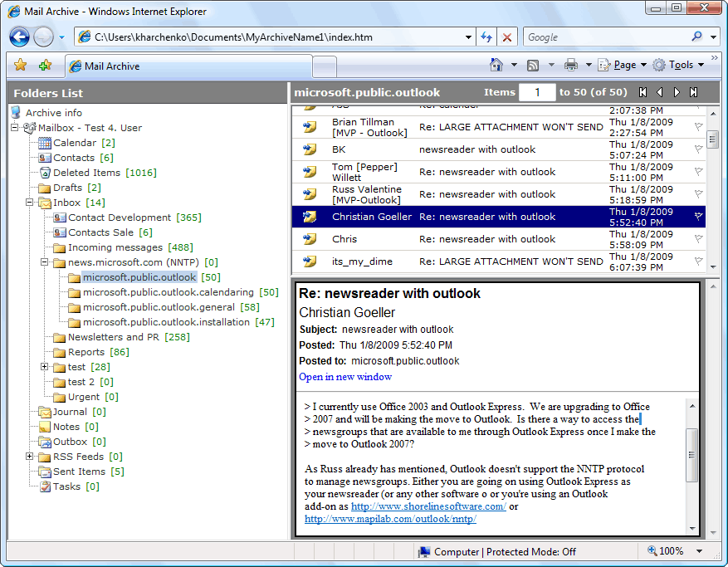Click the search magnifier icon
728x567 pixels.
(697, 37)
